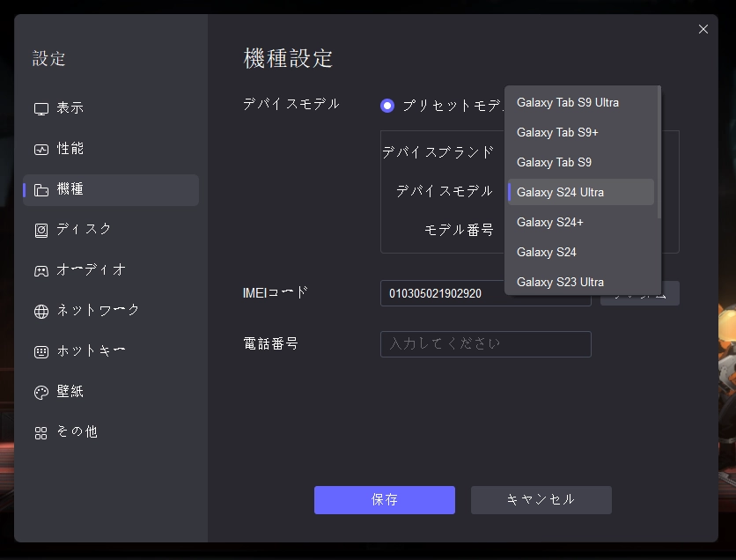The width and height of the screenshot is (736, 560).
Task: Click the 機種設定 heading text
Action: click(288, 59)
